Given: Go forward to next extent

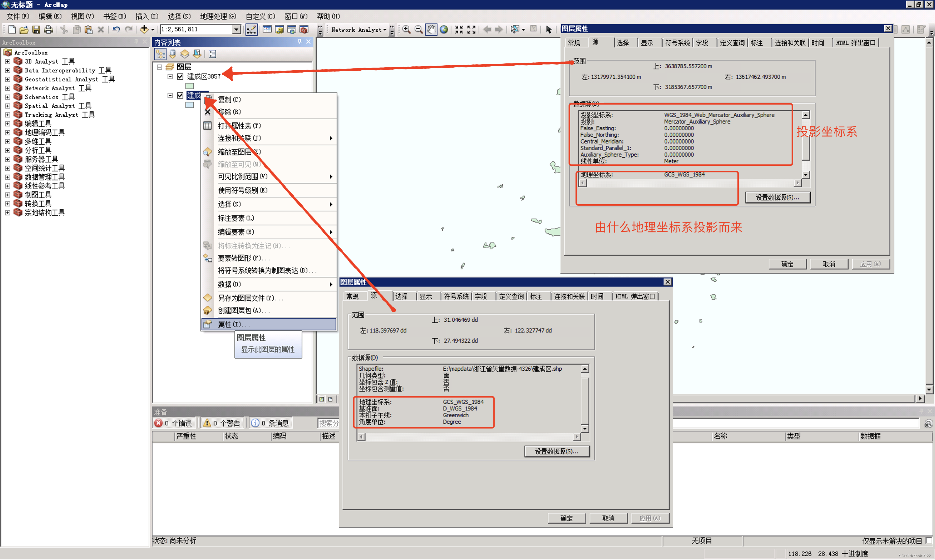Looking at the screenshot, I should (x=499, y=29).
